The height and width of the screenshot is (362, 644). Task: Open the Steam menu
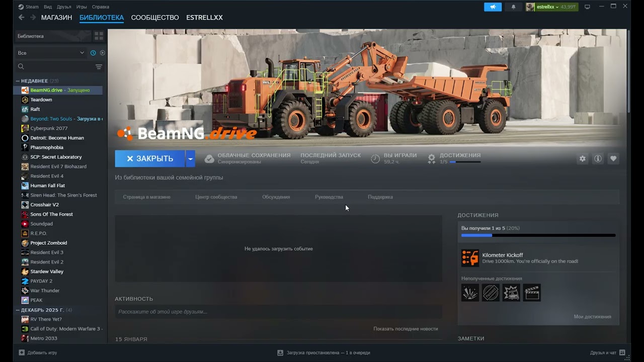[x=32, y=7]
